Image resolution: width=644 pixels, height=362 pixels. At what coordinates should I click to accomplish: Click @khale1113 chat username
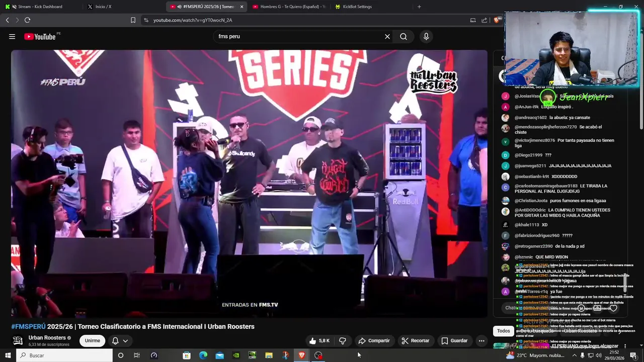(x=527, y=225)
